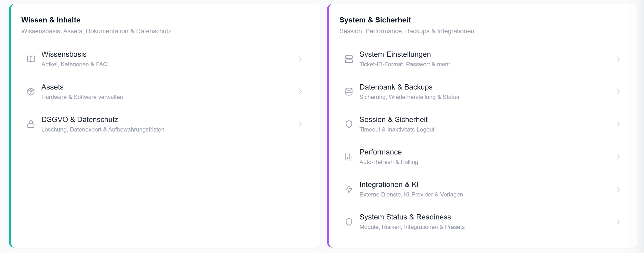Click the shield icon next to System Status & Readiness
Viewport: 644px width, 253px height.
tap(349, 222)
